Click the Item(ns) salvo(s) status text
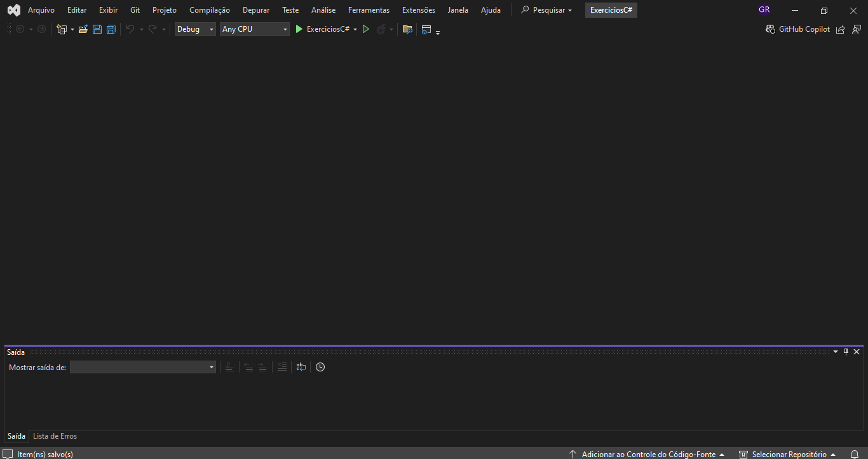This screenshot has width=868, height=459. coord(45,455)
